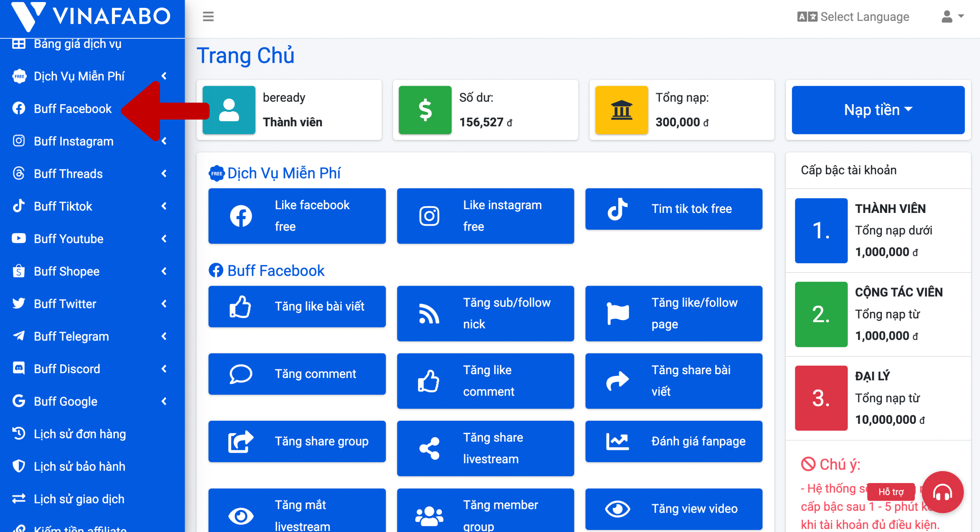Click the Tăng sub/follow nick RSS icon
Screen dimensions: 980x532
pyautogui.click(x=429, y=313)
